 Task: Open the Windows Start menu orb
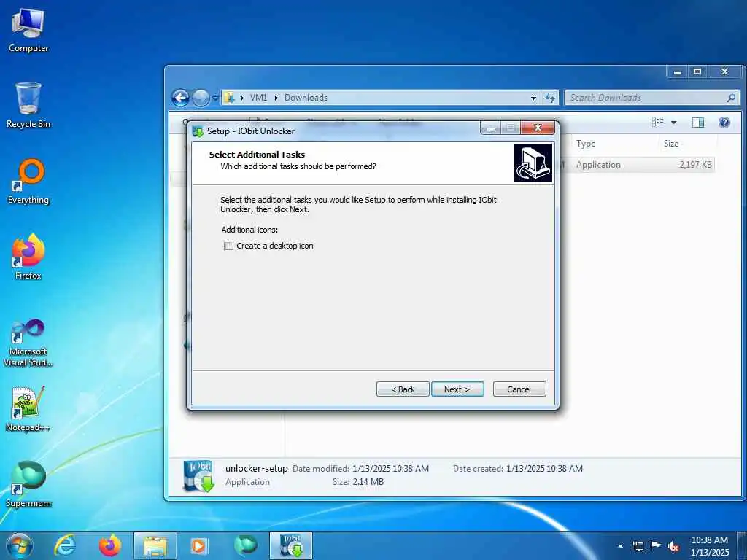pos(20,545)
